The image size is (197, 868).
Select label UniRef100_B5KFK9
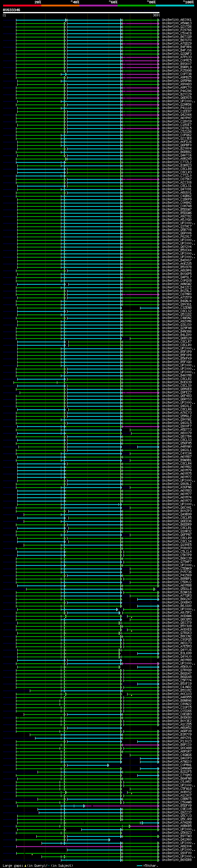177,358
